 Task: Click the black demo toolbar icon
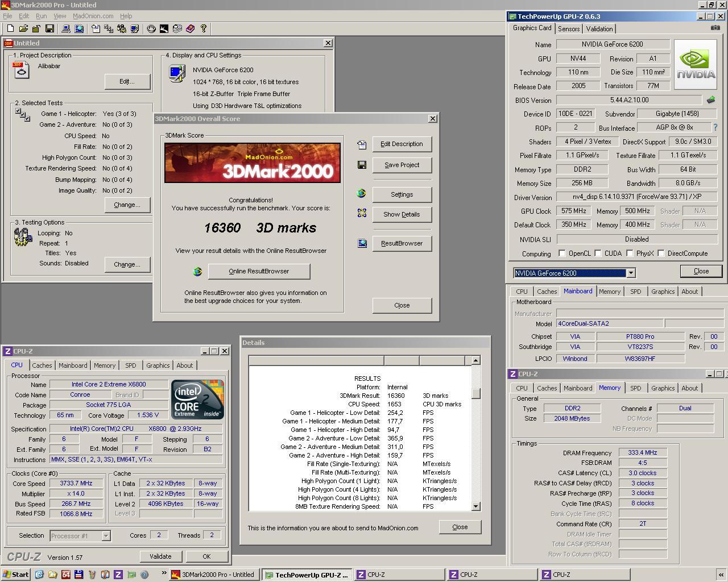[164, 28]
